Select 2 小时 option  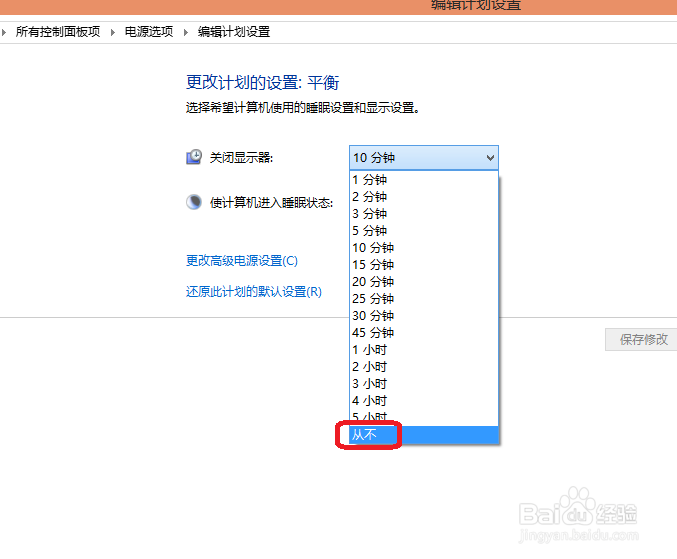coord(424,366)
